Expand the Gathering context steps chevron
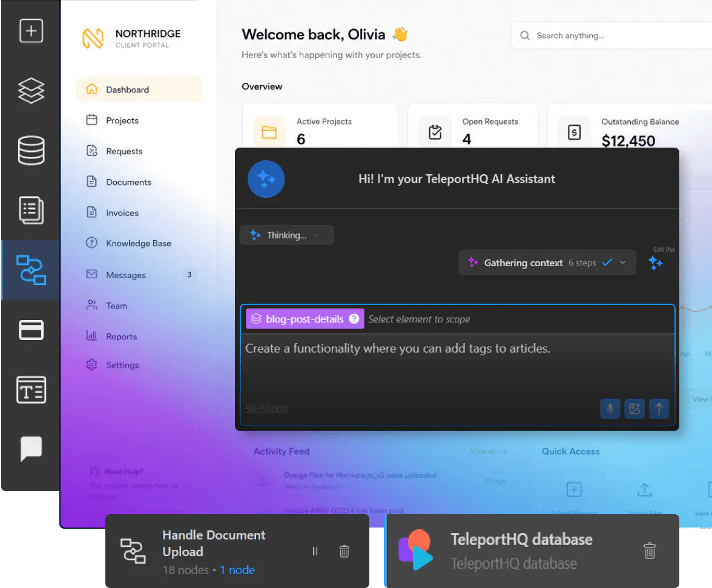The height and width of the screenshot is (588, 712). coord(622,263)
